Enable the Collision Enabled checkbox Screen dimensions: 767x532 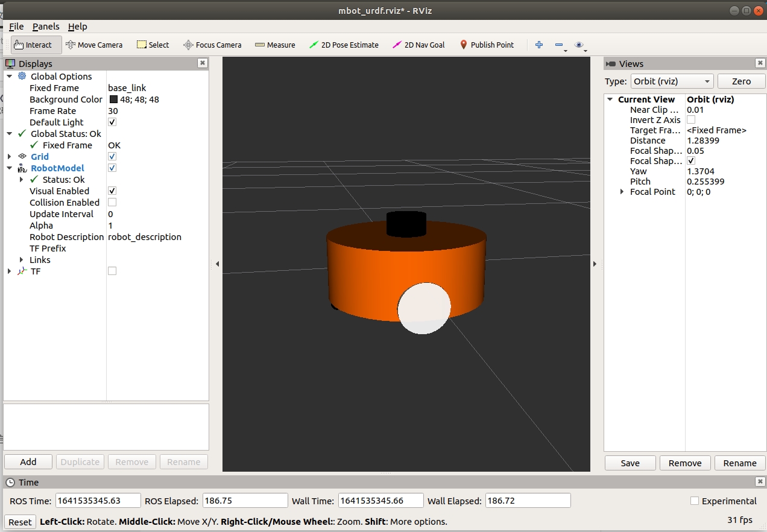pos(112,202)
